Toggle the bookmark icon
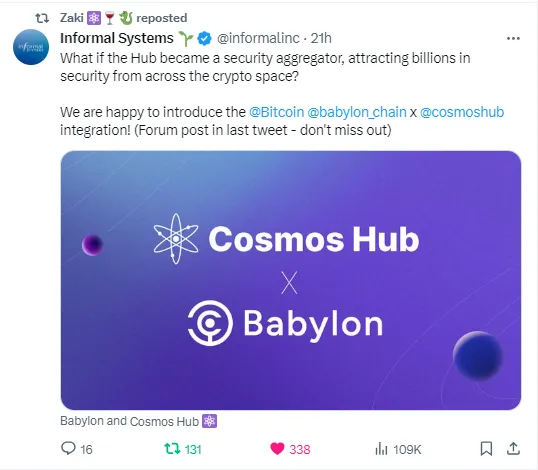The width and height of the screenshot is (538, 470). pyautogui.click(x=486, y=448)
